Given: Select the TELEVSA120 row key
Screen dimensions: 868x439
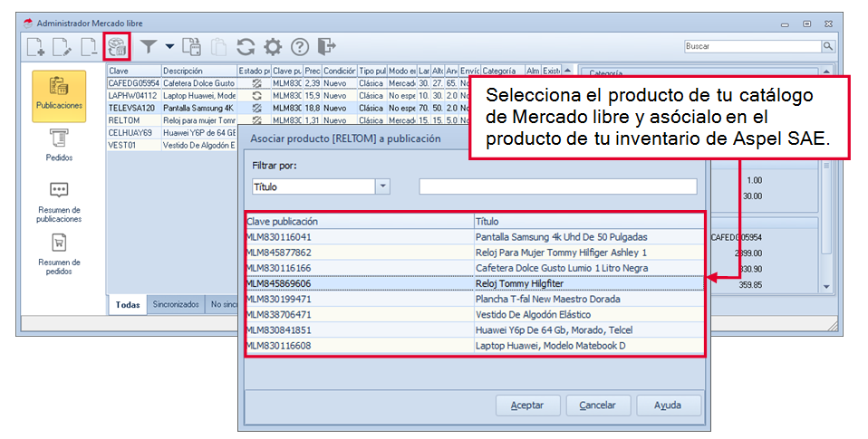Looking at the screenshot, I should [x=133, y=108].
